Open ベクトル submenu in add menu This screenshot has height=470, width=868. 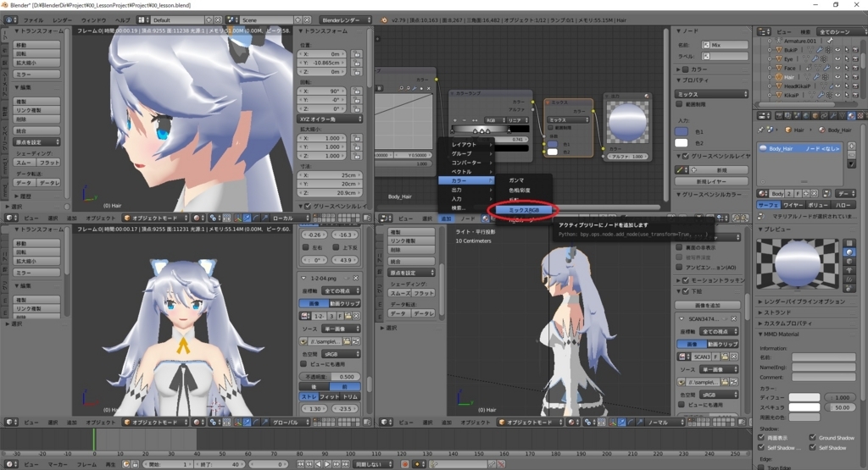[x=466, y=172]
